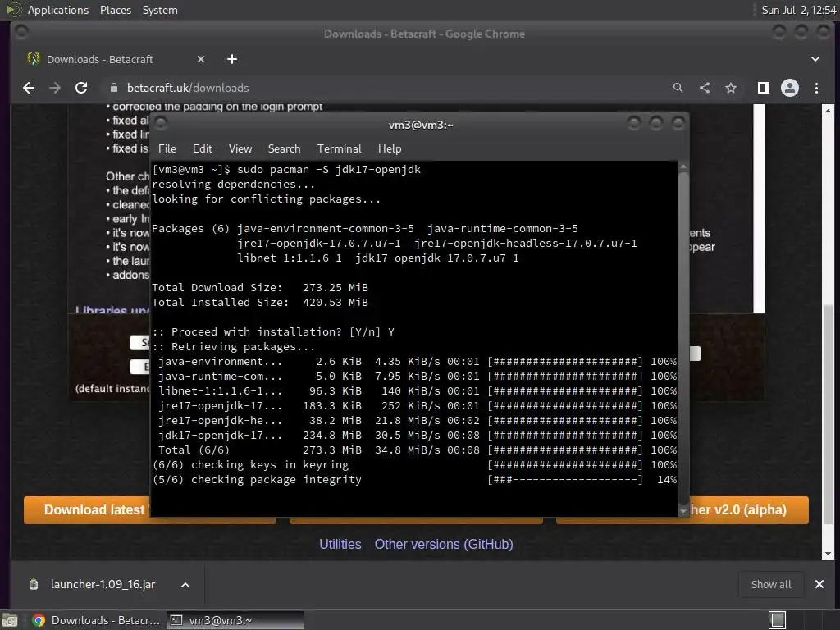This screenshot has height=630, width=840.
Task: Dismiss the Chrome downloads bar
Action: click(x=819, y=584)
